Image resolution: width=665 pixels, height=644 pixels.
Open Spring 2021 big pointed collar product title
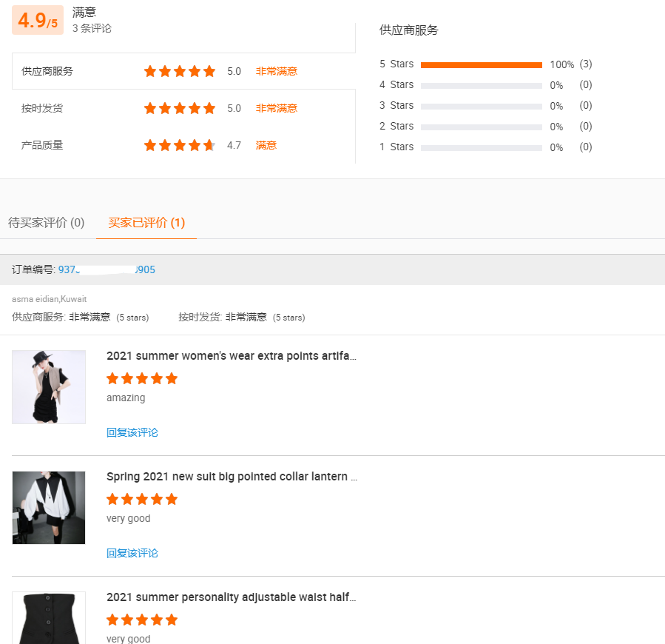click(232, 476)
